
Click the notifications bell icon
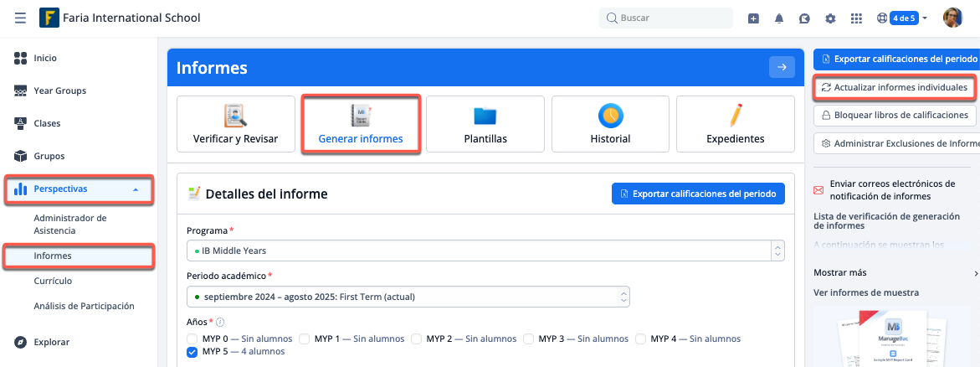coord(779,18)
